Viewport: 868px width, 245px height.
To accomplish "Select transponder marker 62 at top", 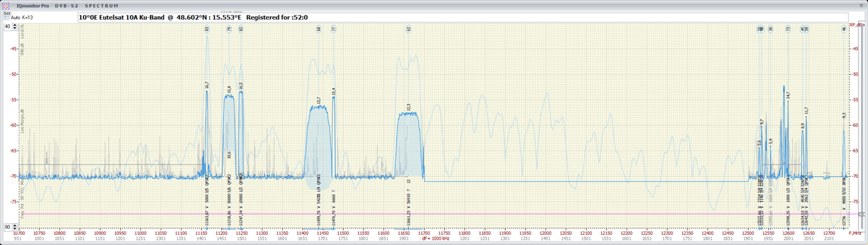I will (x=408, y=29).
